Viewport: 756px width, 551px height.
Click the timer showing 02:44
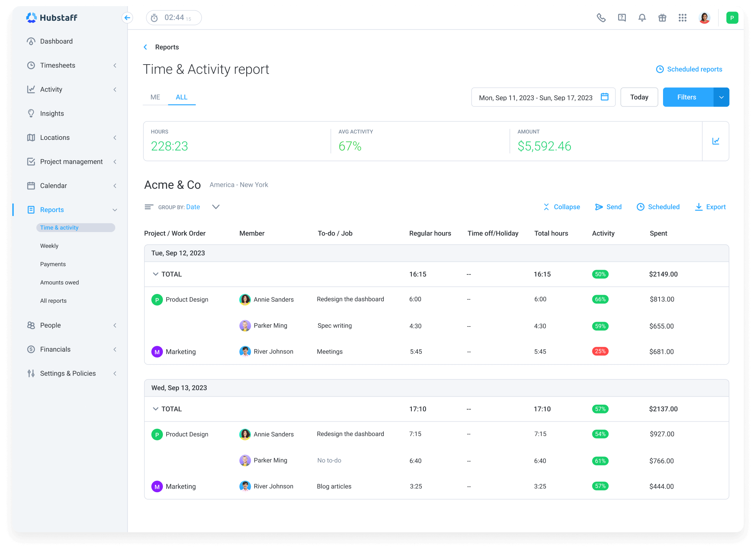[174, 18]
